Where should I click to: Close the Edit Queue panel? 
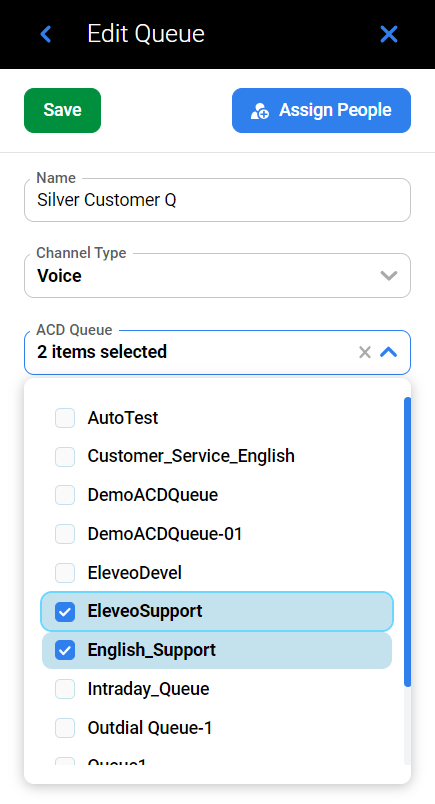[389, 34]
